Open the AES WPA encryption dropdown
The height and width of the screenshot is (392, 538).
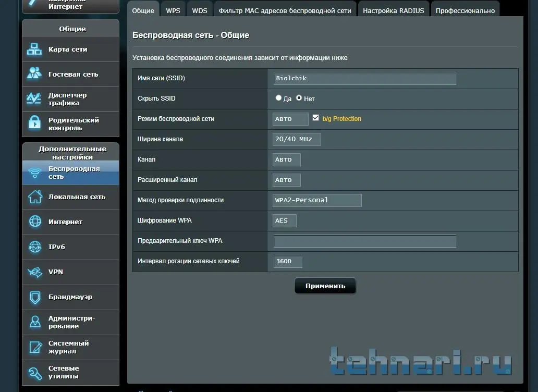pos(285,220)
